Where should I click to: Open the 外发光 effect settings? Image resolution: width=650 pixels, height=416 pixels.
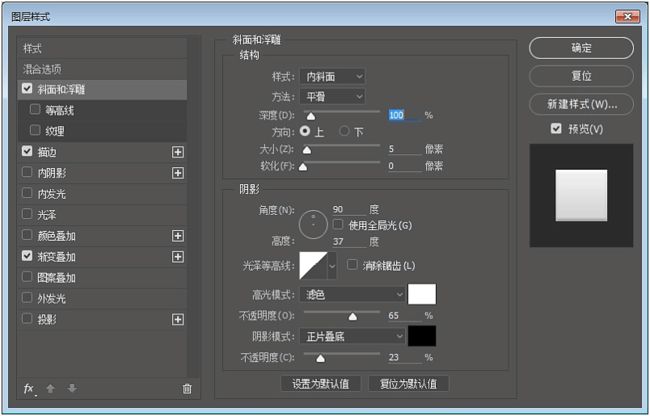point(52,299)
